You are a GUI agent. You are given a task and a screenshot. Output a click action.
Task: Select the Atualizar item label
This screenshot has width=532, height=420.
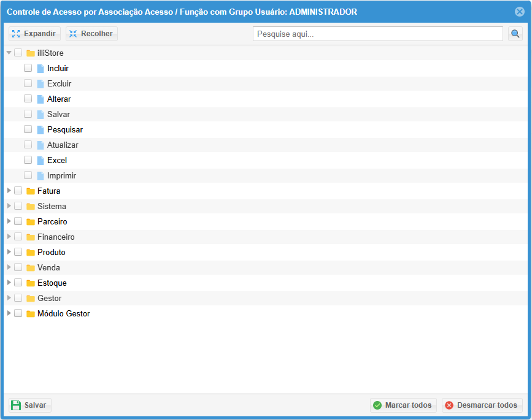(x=63, y=145)
